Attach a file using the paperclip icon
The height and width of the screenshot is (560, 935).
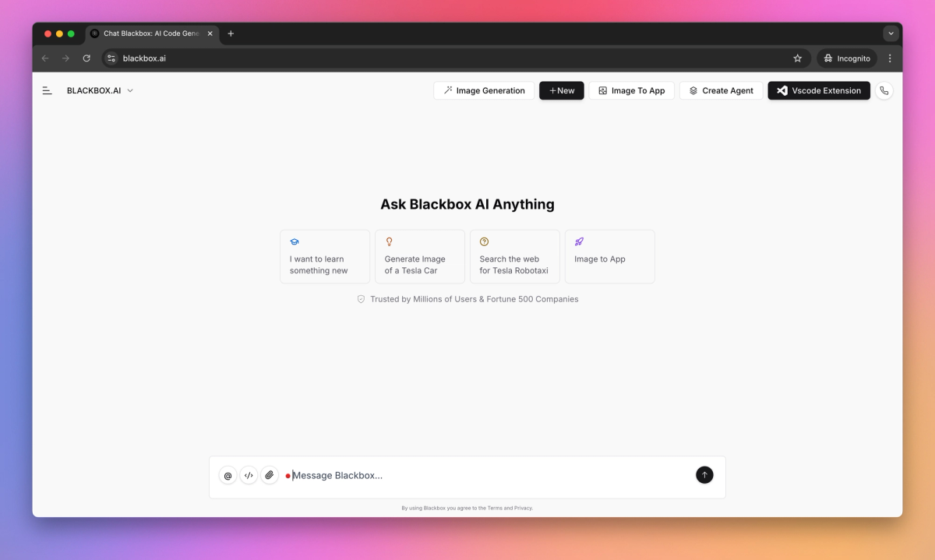click(270, 474)
